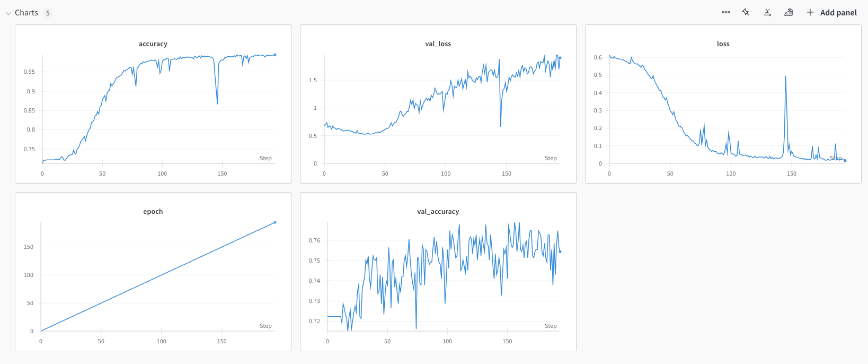
Task: Select the epoch chart title
Action: 153,212
